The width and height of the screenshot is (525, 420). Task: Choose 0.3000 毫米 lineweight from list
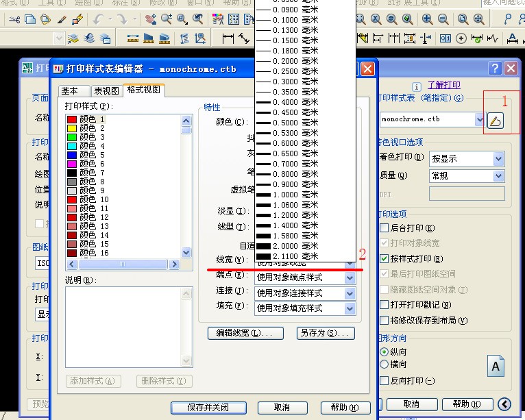pos(305,82)
